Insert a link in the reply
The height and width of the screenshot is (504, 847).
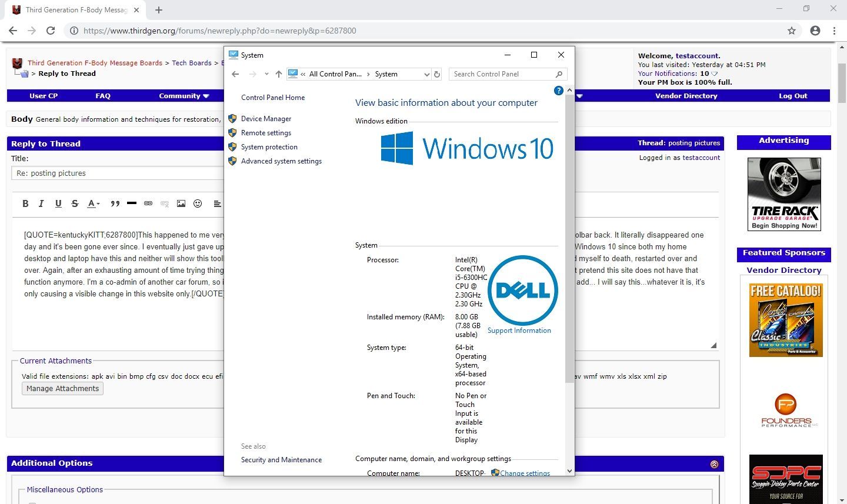coord(148,203)
